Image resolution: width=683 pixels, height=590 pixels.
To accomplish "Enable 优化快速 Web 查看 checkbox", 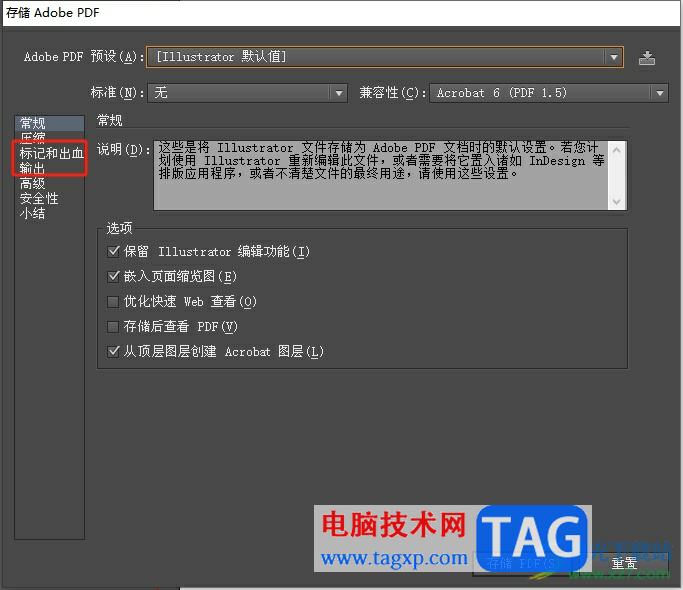I will (x=113, y=302).
